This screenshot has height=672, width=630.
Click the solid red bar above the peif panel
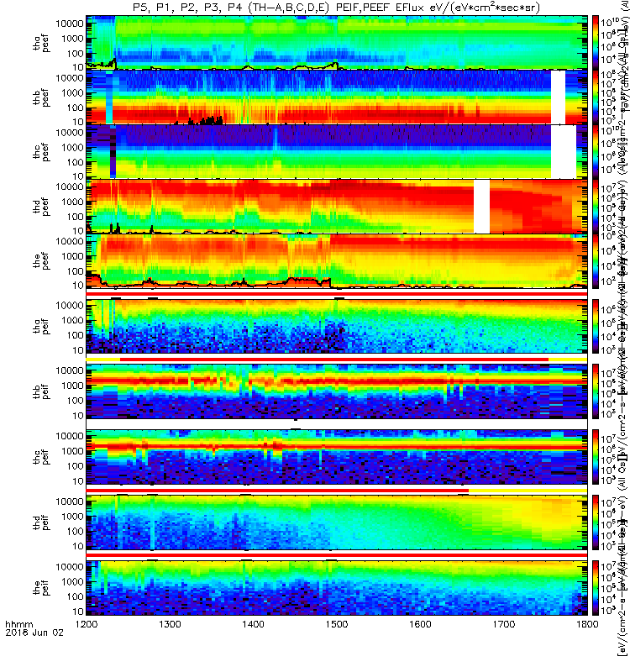[x=337, y=555]
